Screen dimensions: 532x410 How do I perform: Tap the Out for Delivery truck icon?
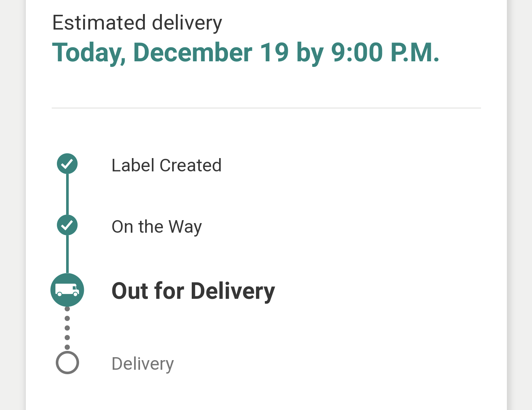click(67, 290)
